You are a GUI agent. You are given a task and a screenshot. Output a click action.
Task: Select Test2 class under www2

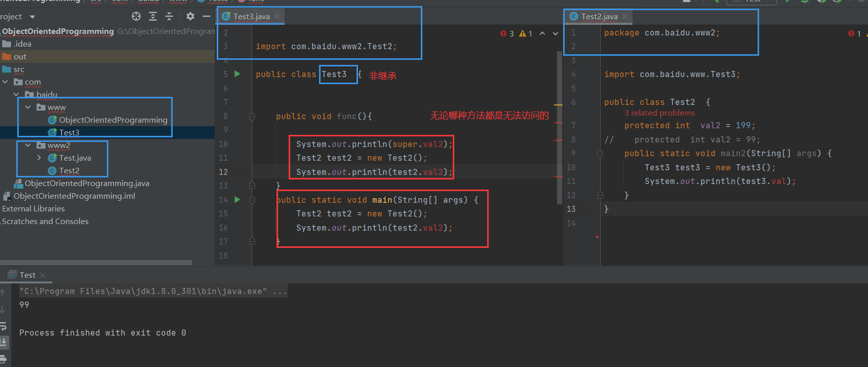pos(69,170)
